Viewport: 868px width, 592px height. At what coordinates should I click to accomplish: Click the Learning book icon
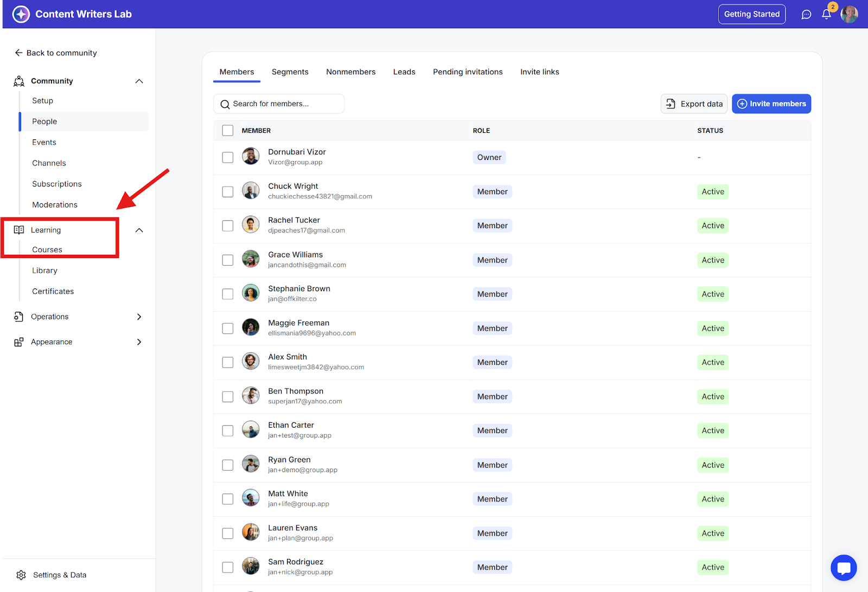click(19, 230)
